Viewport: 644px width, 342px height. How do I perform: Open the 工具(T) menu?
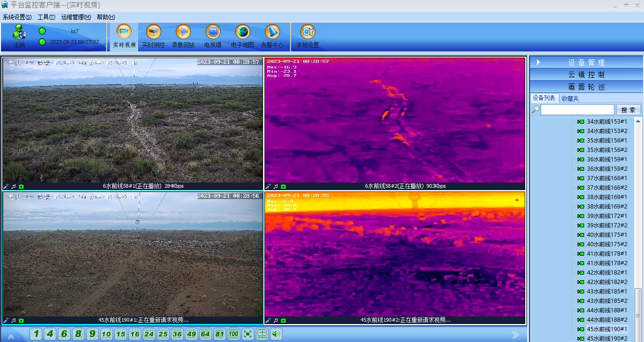coord(46,17)
